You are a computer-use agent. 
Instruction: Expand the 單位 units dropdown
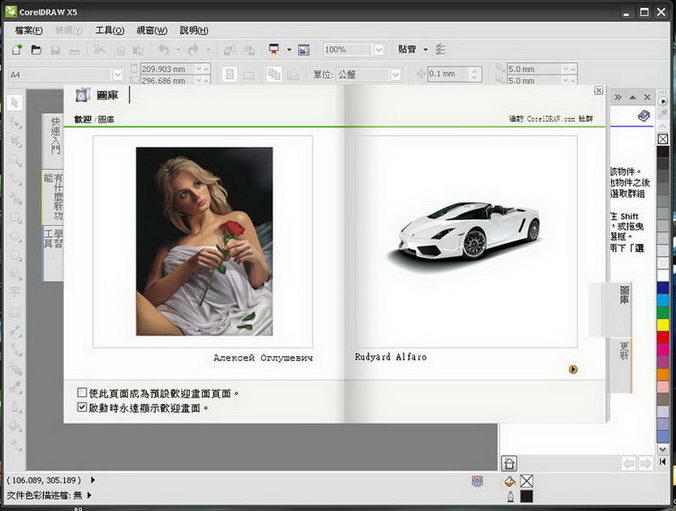coord(397,74)
